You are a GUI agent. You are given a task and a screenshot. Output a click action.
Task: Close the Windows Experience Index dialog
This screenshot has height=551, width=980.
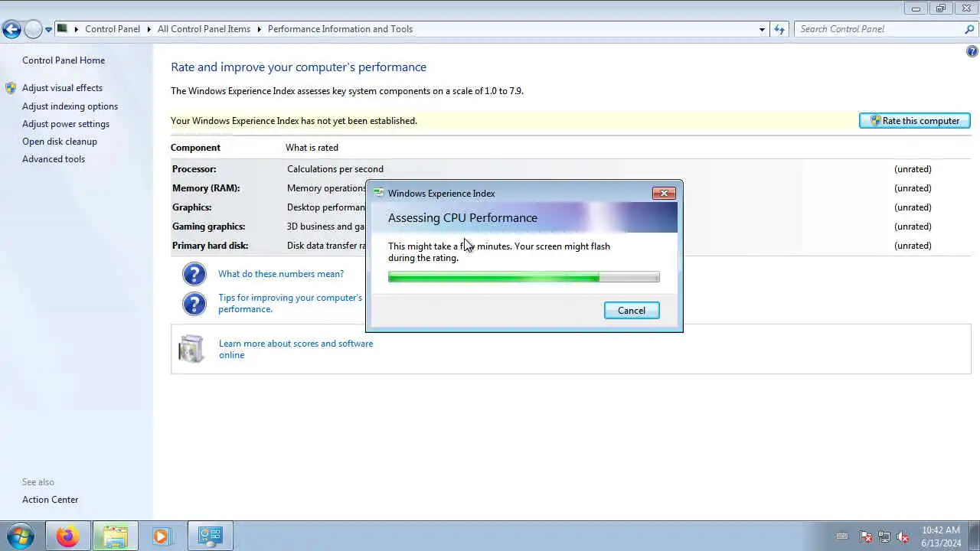(664, 193)
